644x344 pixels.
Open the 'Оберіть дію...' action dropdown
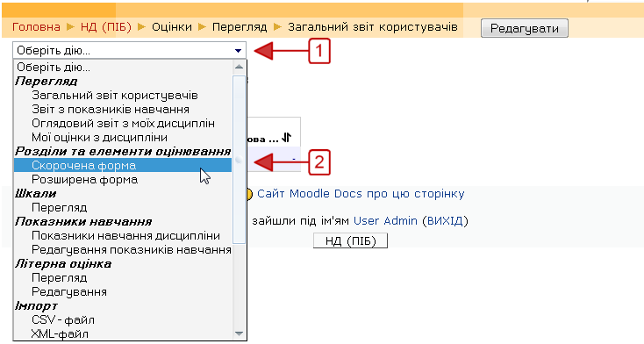(129, 51)
